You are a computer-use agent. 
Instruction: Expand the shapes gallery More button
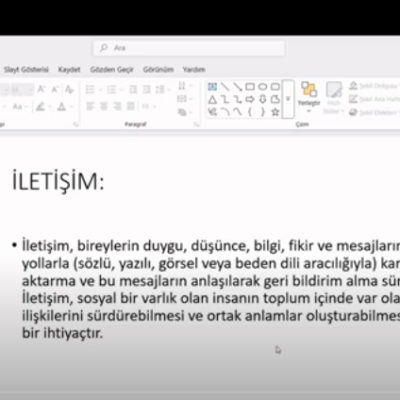coord(288,99)
